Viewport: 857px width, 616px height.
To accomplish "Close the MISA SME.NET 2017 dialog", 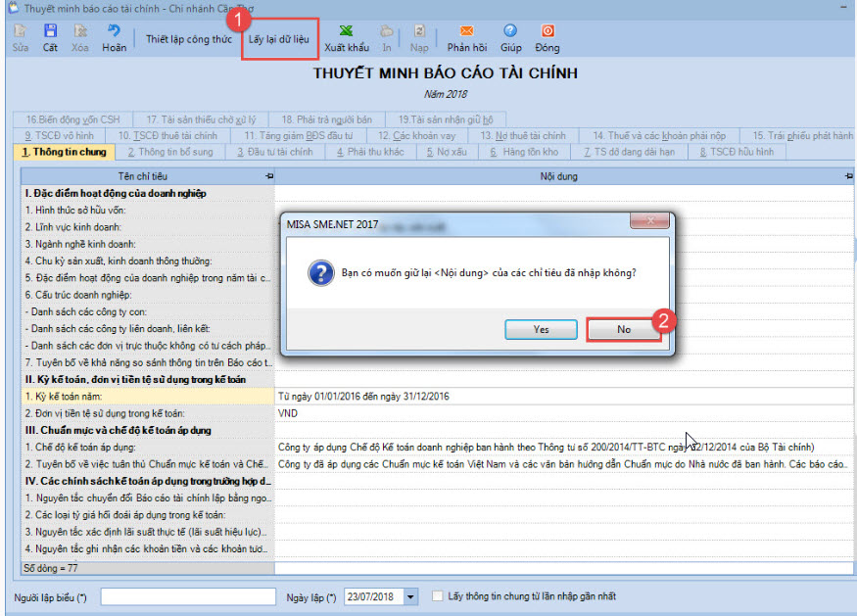I will coord(650,220).
